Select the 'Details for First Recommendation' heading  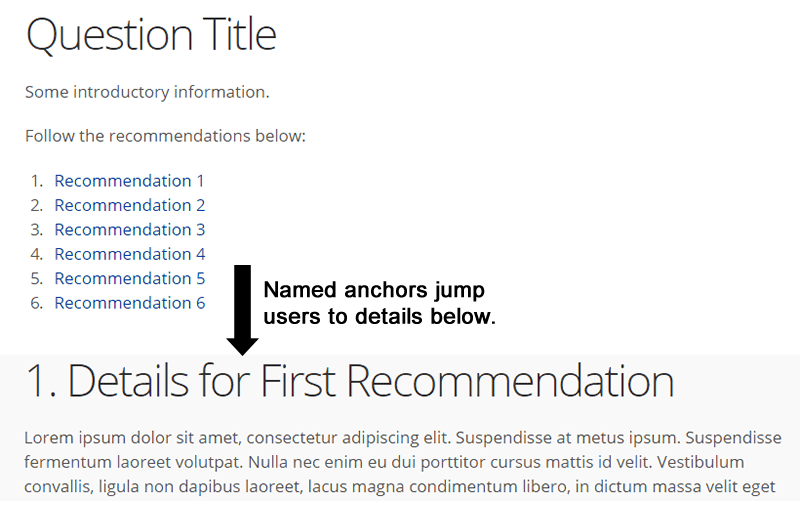(350, 380)
